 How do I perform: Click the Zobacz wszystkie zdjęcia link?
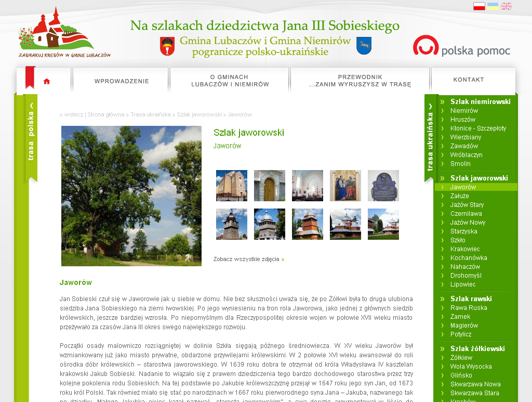pos(248,259)
